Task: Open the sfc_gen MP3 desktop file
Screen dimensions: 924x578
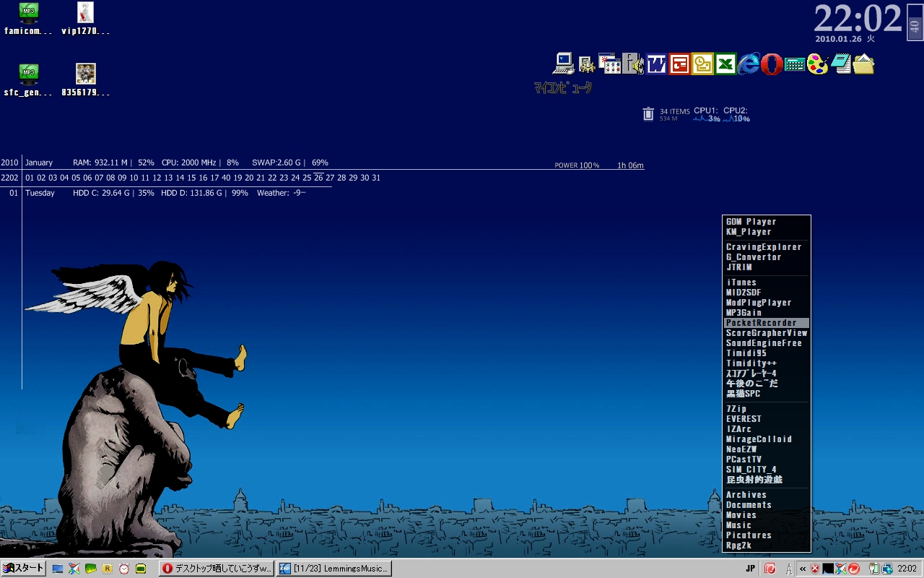Action: pos(28,74)
